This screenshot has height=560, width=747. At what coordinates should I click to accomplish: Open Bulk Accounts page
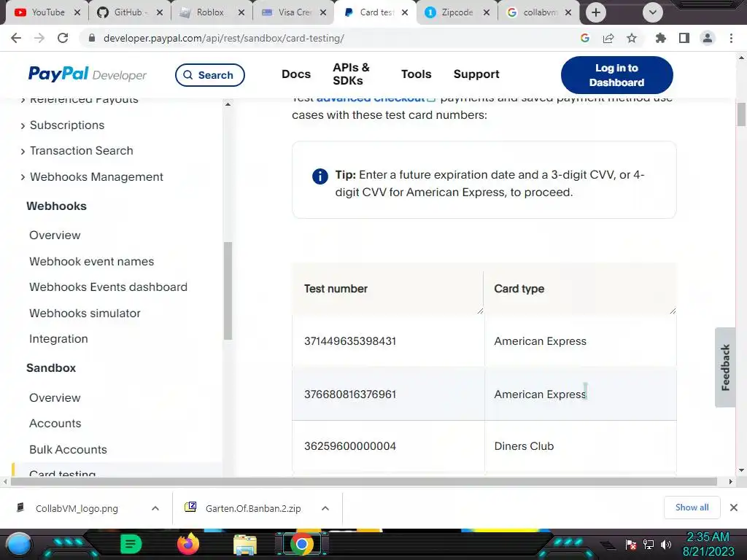pos(68,449)
